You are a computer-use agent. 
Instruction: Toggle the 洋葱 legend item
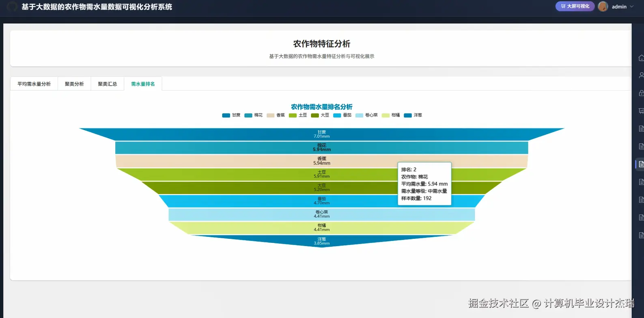(x=413, y=115)
